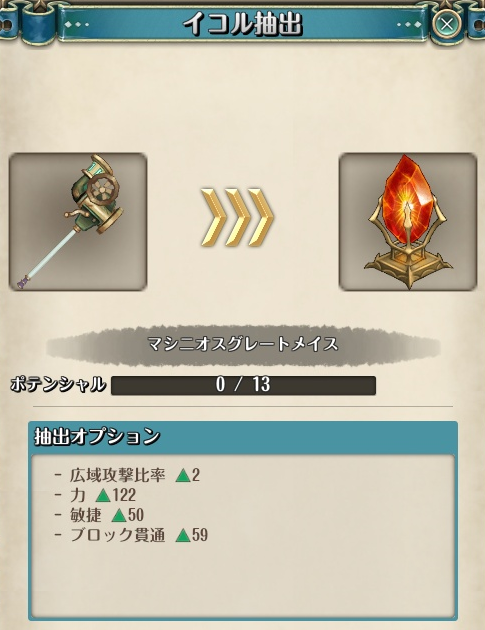Click green triangle beside ブロック貫通 59
Viewport: 485px width, 630px height.
click(183, 535)
